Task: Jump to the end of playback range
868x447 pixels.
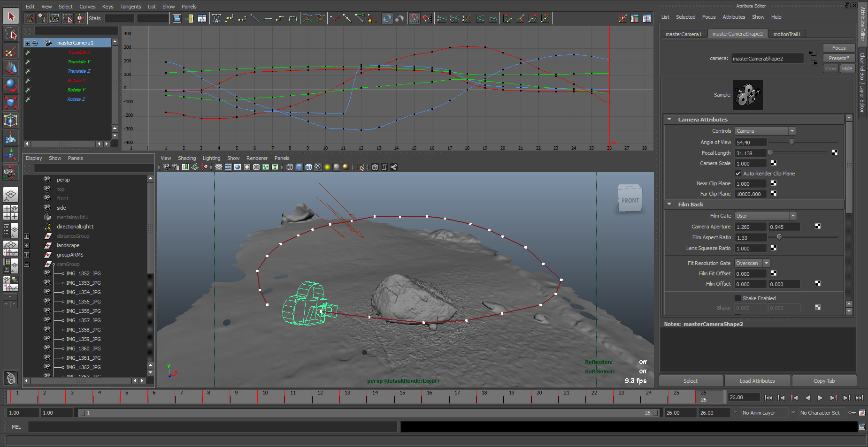Action: 859,398
